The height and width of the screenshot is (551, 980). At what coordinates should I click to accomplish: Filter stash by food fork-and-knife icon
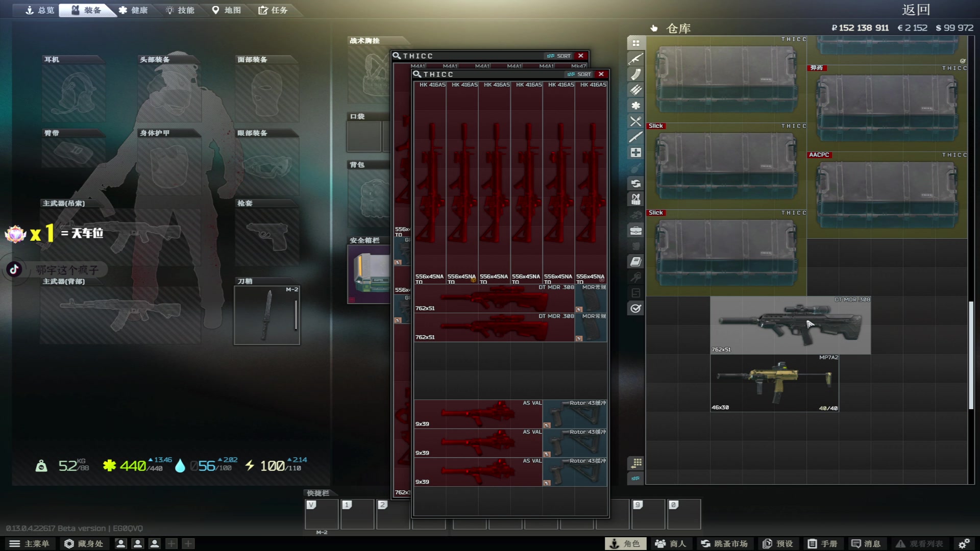click(635, 121)
